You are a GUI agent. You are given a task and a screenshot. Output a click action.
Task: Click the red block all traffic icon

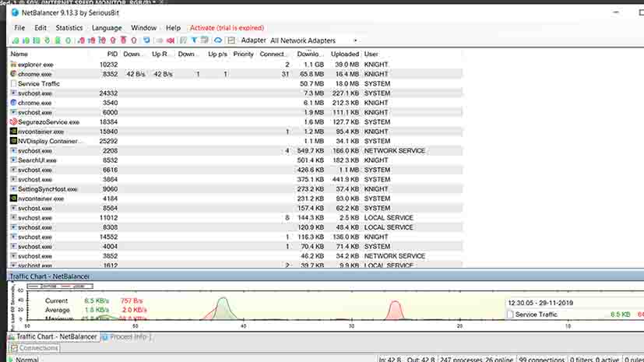tap(171, 40)
